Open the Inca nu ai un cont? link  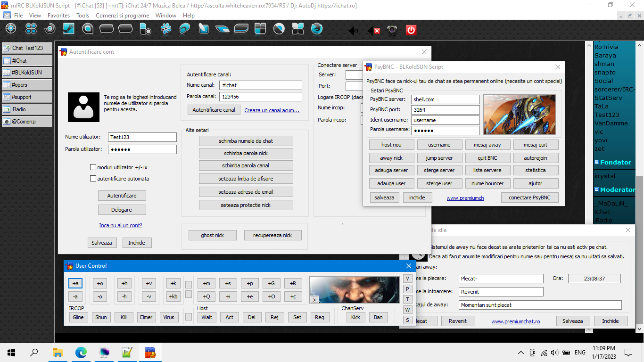coord(121,225)
